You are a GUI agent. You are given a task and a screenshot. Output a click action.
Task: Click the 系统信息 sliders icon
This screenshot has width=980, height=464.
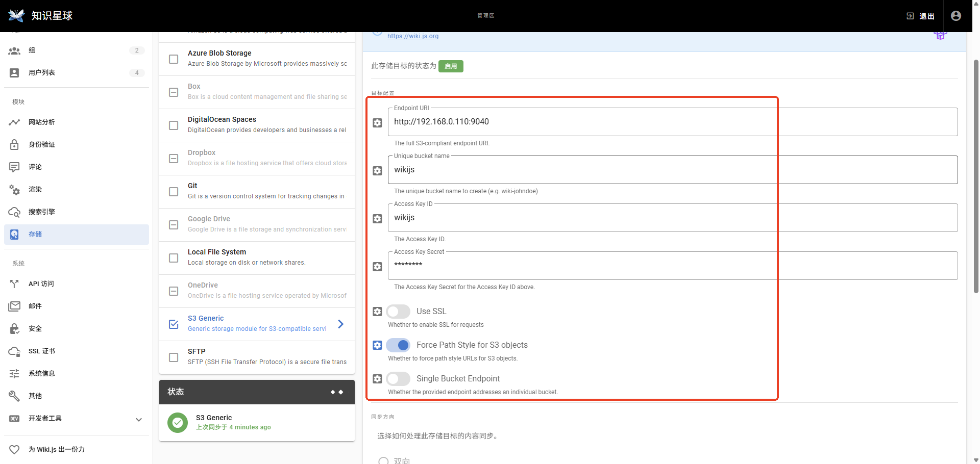(x=14, y=374)
